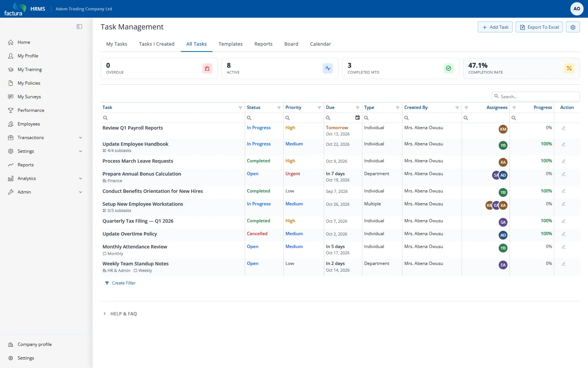Click KM assignee avatar on Payroll Reports

tap(503, 129)
